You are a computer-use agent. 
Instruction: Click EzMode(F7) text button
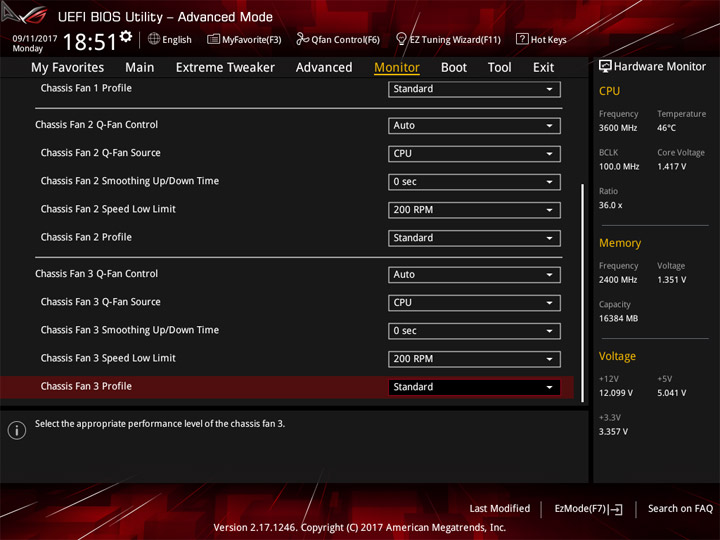tap(580, 508)
